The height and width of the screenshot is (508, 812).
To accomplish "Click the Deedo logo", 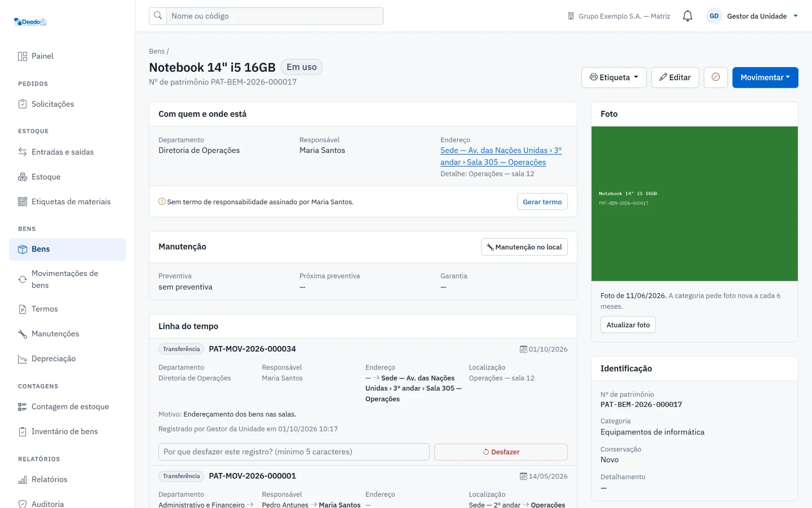I will click(30, 22).
